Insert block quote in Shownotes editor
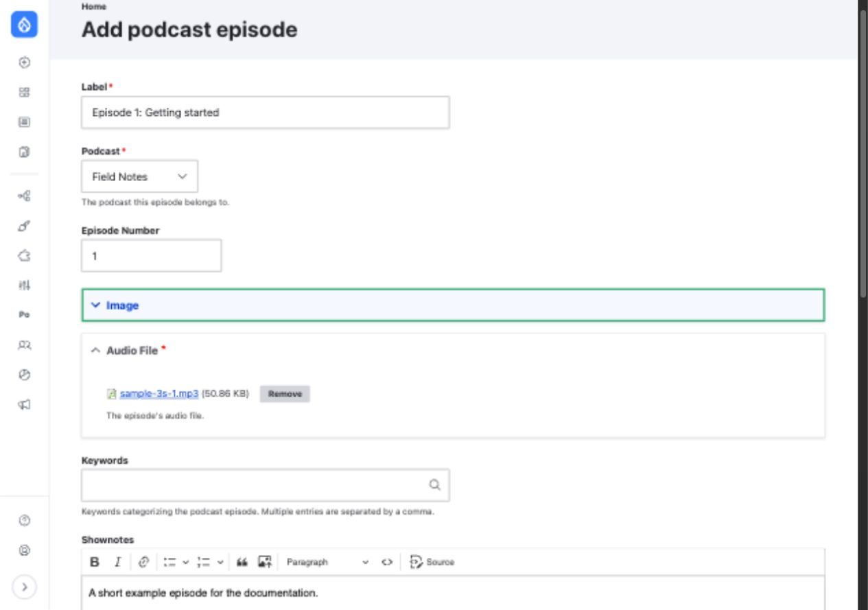Viewport: 868px width, 610px height. click(x=242, y=562)
